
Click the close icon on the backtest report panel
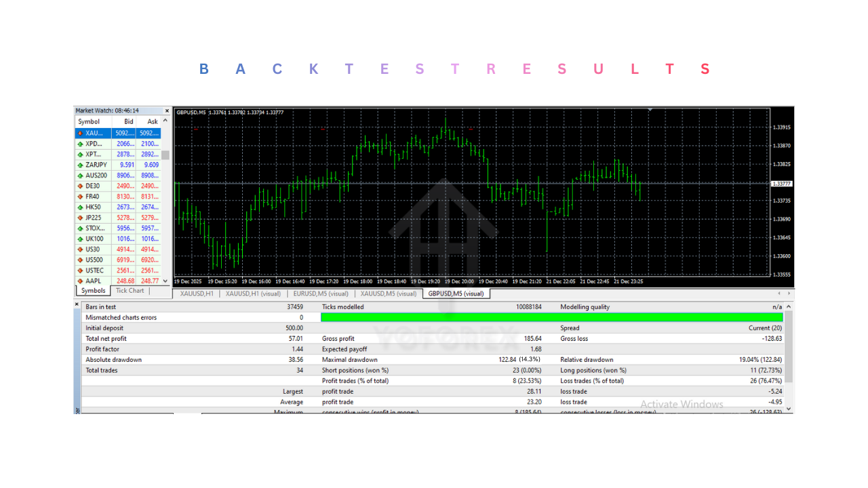(77, 304)
